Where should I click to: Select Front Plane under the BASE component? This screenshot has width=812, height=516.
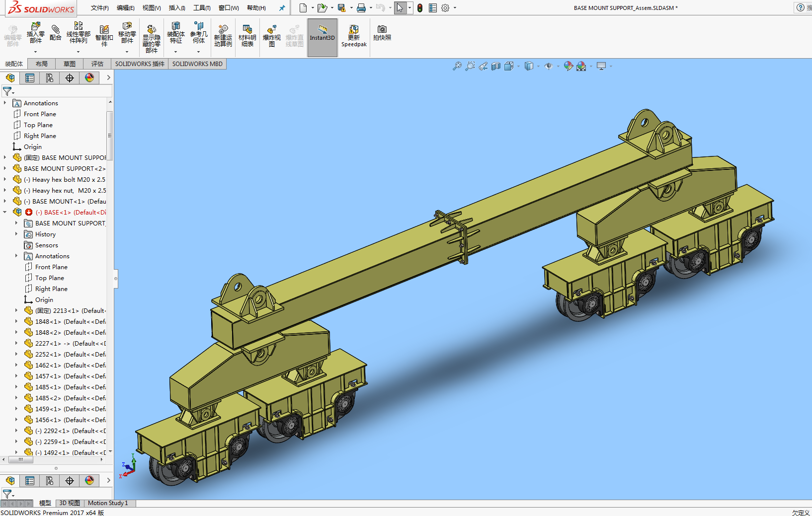[51, 267]
